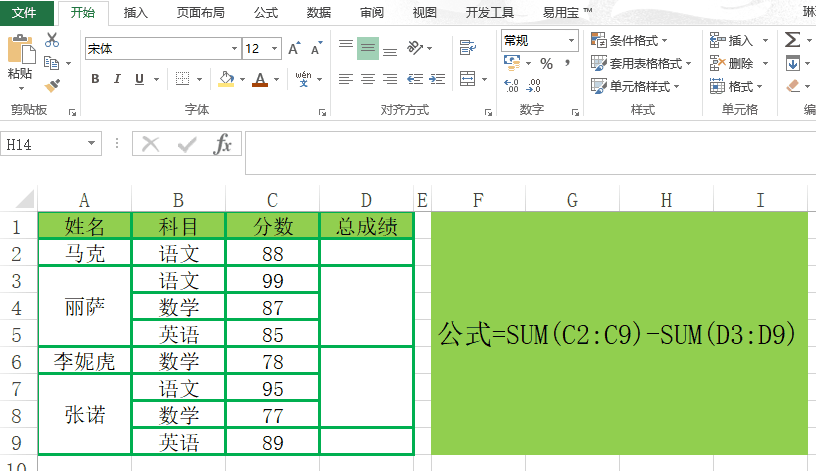
Task: Decrease decimal places
Action: pos(533,85)
